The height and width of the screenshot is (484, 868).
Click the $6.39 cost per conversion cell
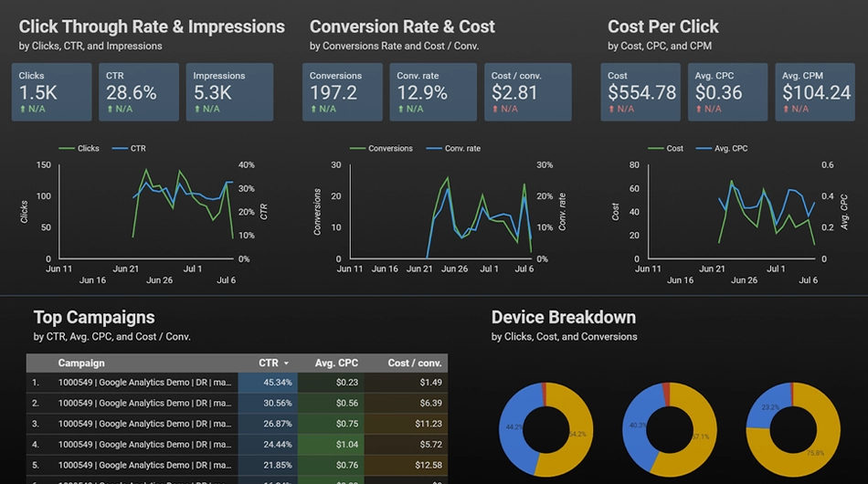[406, 404]
